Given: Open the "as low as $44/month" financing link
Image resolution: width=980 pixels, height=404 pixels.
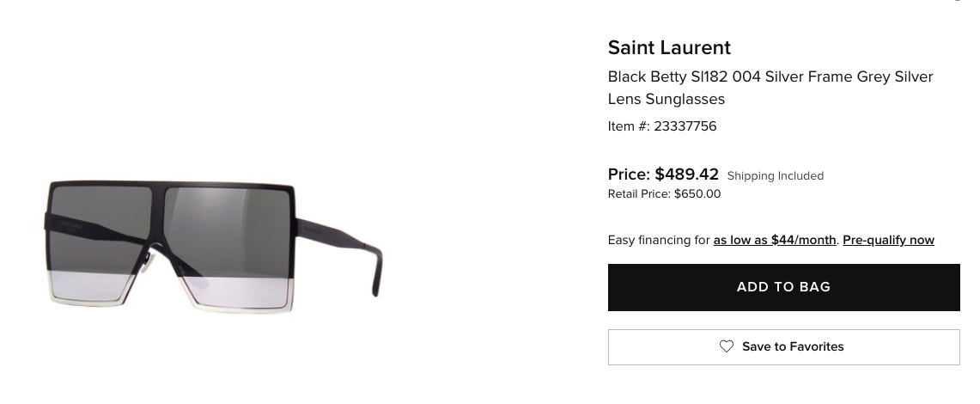Looking at the screenshot, I should pyautogui.click(x=774, y=240).
